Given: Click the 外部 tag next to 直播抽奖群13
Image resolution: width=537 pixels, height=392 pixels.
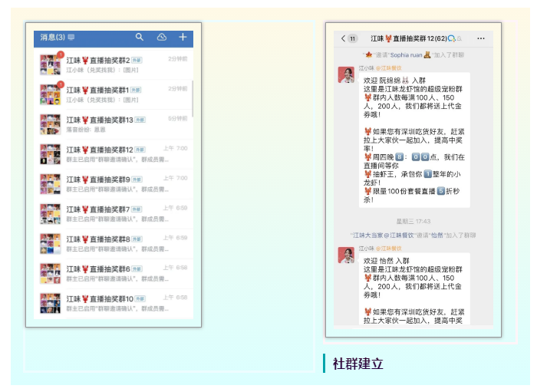Looking at the screenshot, I should [x=140, y=120].
